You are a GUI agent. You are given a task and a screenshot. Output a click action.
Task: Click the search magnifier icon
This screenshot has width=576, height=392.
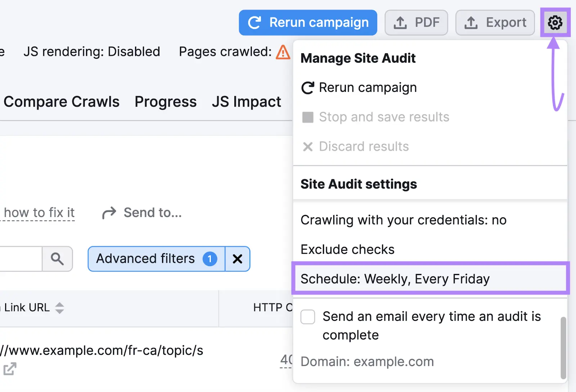(x=57, y=259)
